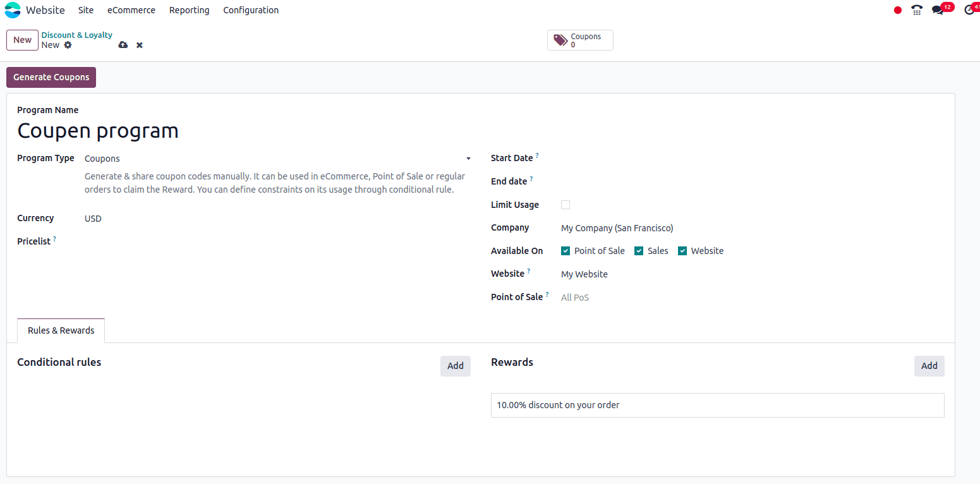Save the record via the cloud upload icon
Image resolution: width=980 pixels, height=484 pixels.
[x=123, y=45]
